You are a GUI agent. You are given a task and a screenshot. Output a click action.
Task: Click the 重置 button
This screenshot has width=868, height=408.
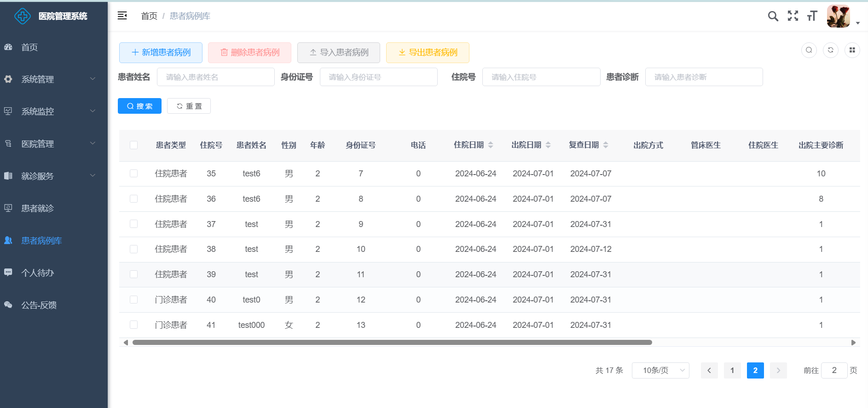tap(189, 106)
